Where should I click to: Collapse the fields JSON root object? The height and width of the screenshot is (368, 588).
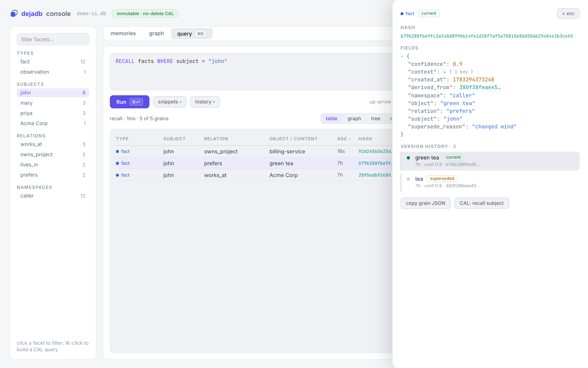402,56
